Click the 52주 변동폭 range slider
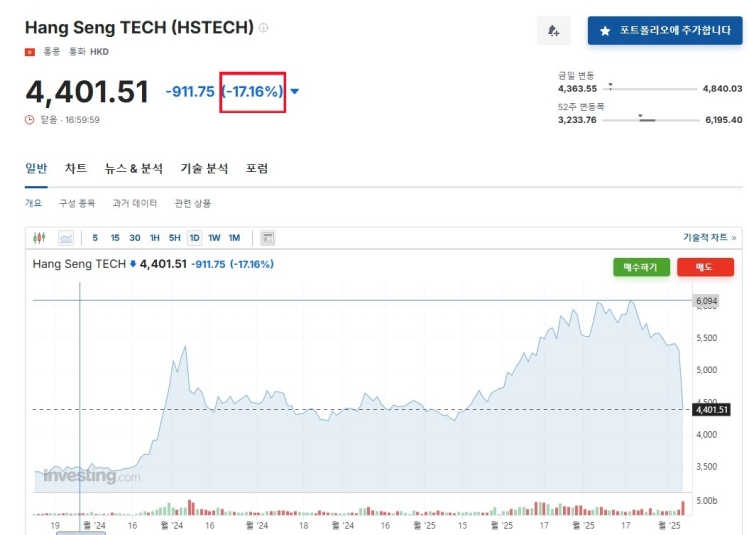 click(650, 119)
